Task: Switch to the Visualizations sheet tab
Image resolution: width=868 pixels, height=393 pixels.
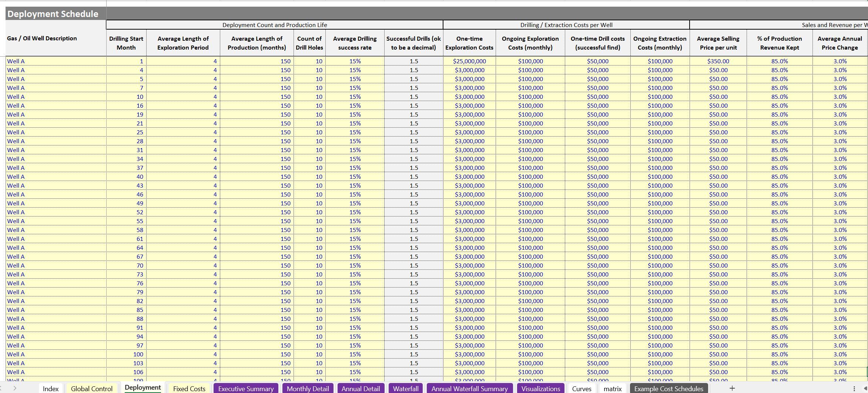Action: [541, 389]
